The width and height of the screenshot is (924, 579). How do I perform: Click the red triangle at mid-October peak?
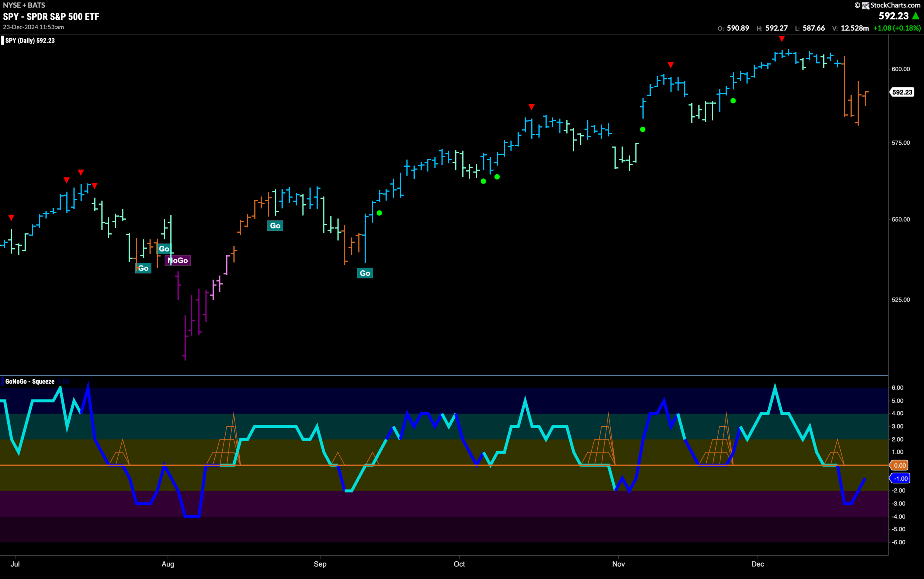tap(531, 106)
